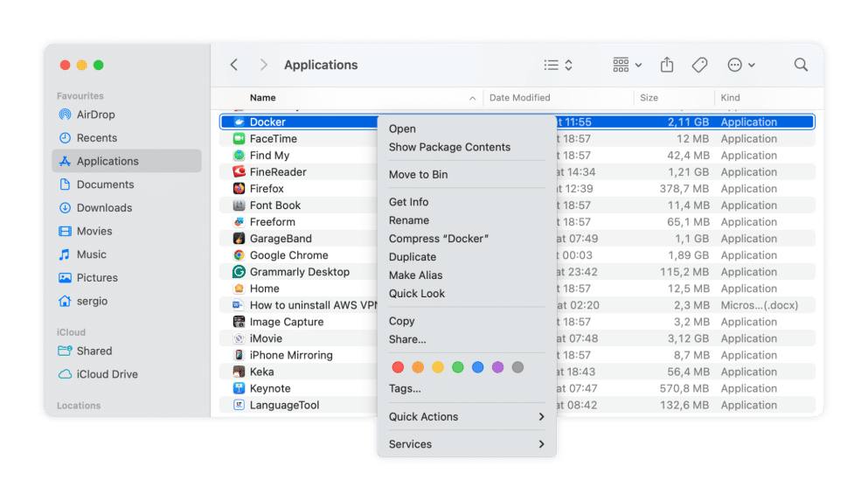This screenshot has width=868, height=501.
Task: Open Downloads in the sidebar
Action: 126,207
